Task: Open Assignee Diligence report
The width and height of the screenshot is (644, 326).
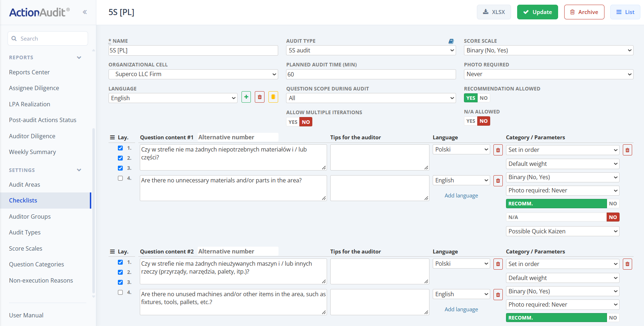Action: tap(34, 88)
